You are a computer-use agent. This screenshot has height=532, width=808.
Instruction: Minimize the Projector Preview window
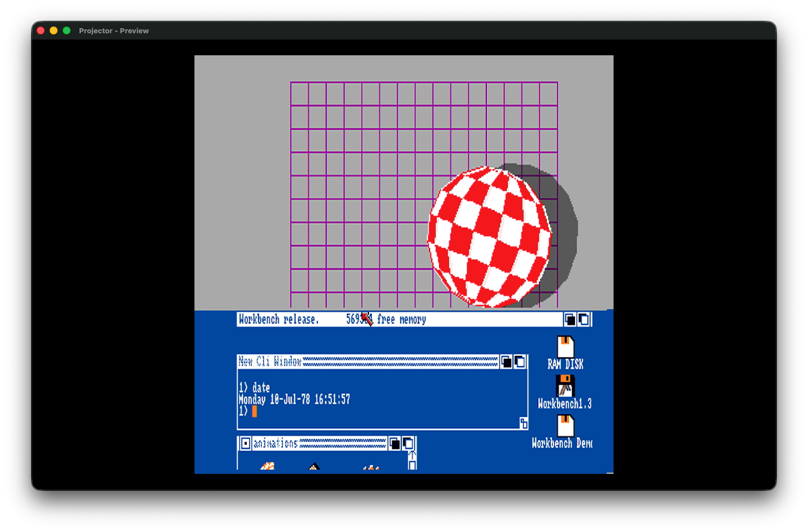click(54, 30)
